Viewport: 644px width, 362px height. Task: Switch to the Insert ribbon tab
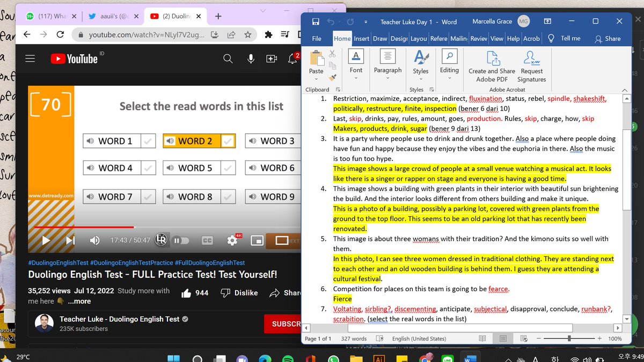361,39
